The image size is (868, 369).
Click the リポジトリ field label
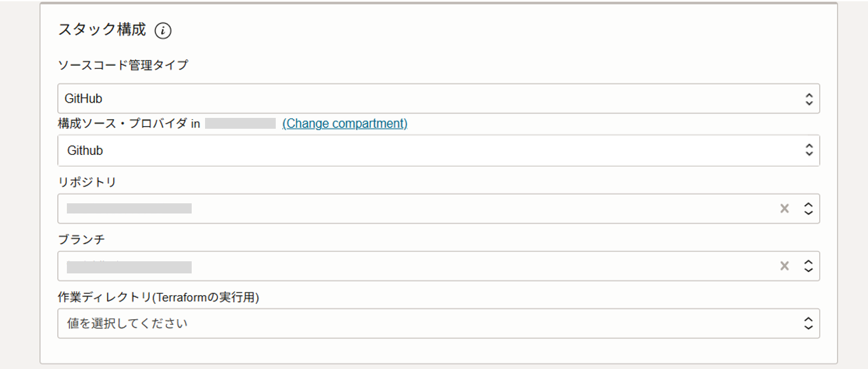87,182
